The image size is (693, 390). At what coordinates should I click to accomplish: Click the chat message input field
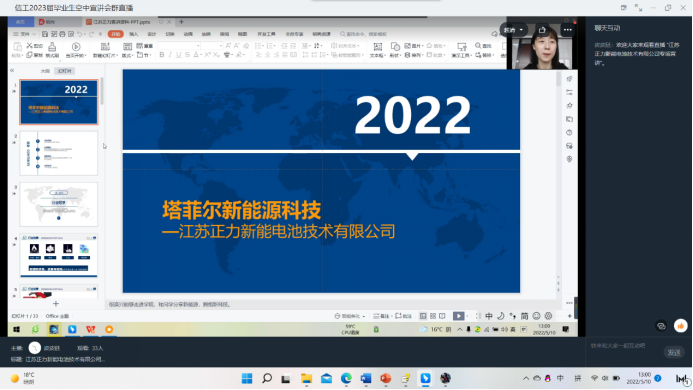pyautogui.click(x=625, y=346)
